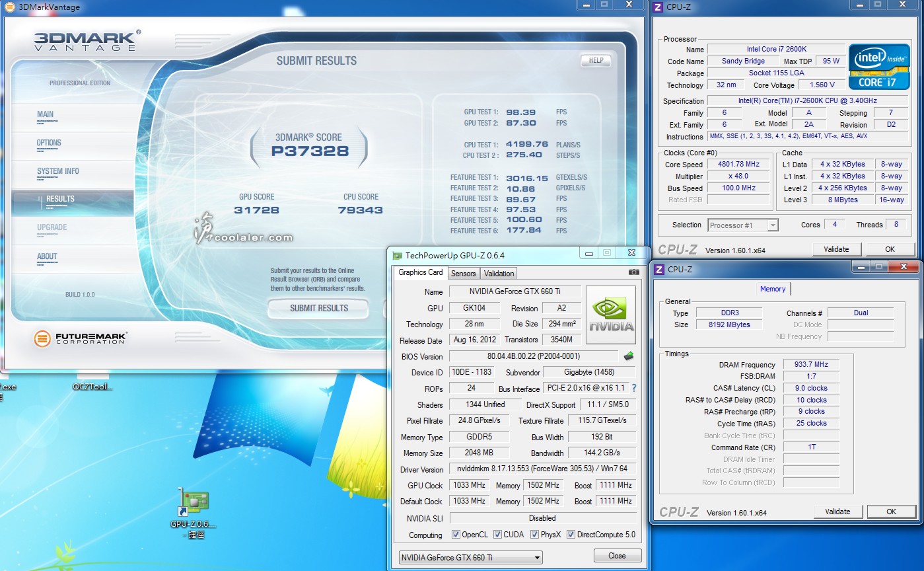
Task: Click the GPU-Z title bar icon
Action: click(397, 256)
